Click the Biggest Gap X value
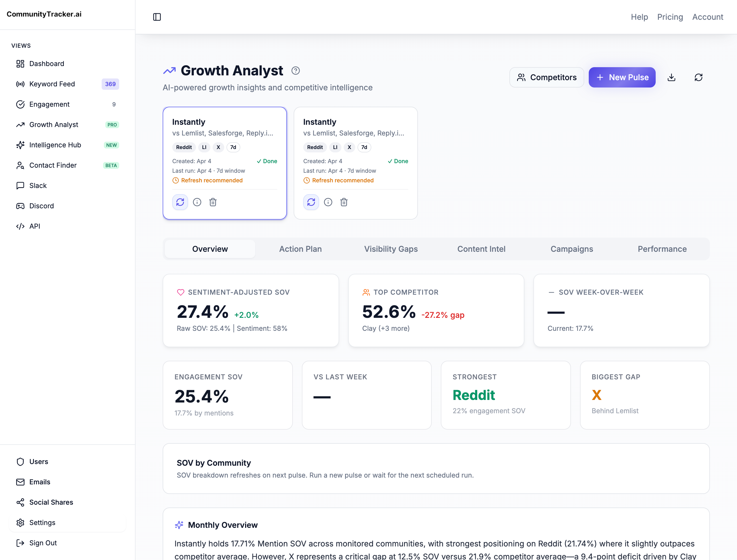Screen dimensions: 737x560 pyautogui.click(x=596, y=395)
